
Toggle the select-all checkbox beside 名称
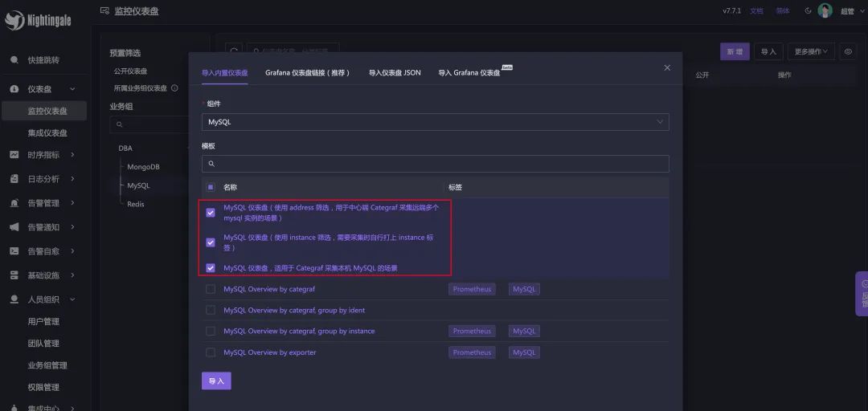(211, 187)
